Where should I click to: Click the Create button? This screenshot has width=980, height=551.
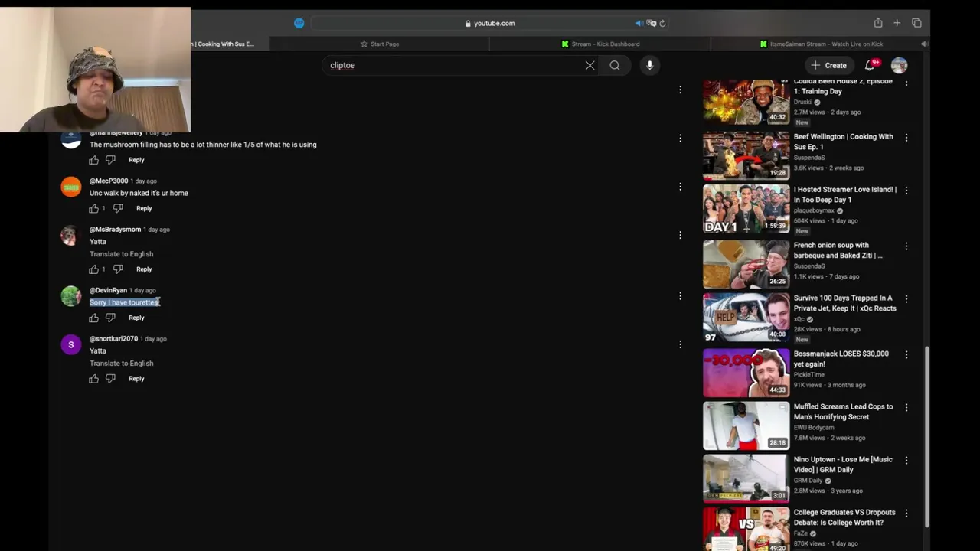(828, 65)
